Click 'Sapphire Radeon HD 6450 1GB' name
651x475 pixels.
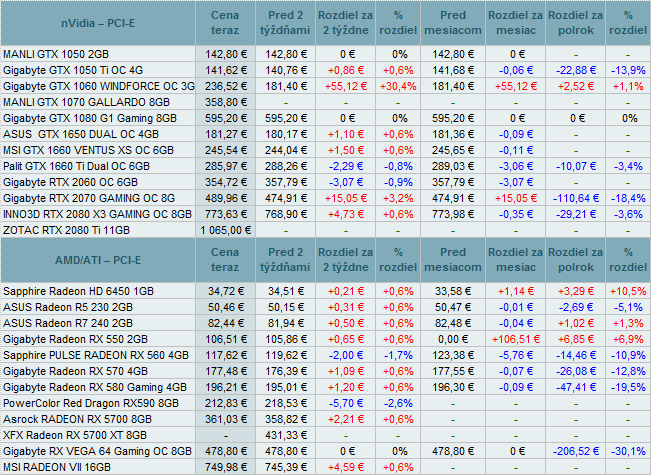pyautogui.click(x=78, y=291)
